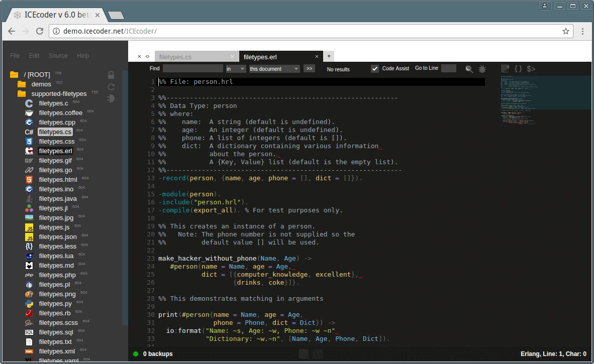Open the 'in' dropdown next to Find

pyautogui.click(x=235, y=69)
